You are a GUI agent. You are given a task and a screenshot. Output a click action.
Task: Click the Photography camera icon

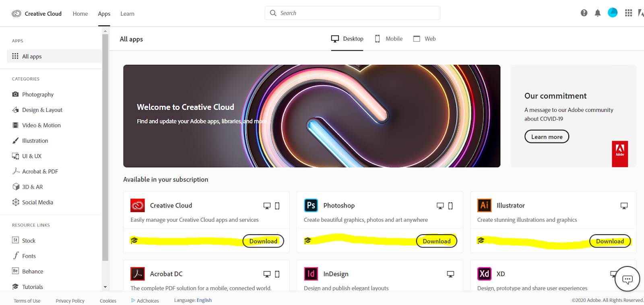[x=15, y=94]
